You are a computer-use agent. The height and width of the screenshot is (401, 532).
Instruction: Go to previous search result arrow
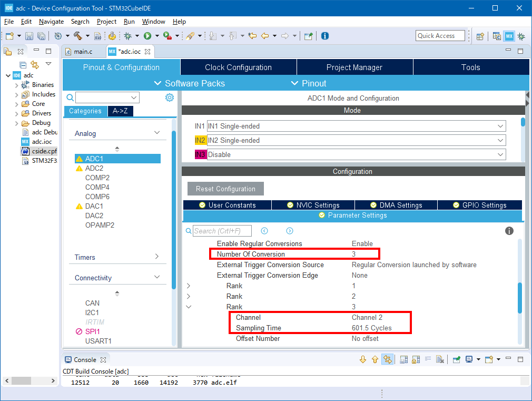click(x=264, y=231)
